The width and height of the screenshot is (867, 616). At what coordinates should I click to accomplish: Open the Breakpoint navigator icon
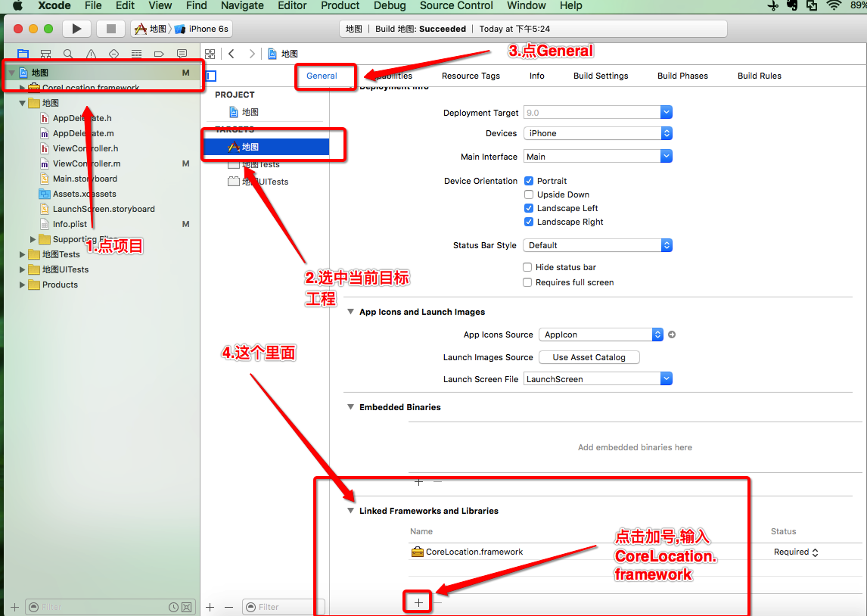tap(159, 54)
